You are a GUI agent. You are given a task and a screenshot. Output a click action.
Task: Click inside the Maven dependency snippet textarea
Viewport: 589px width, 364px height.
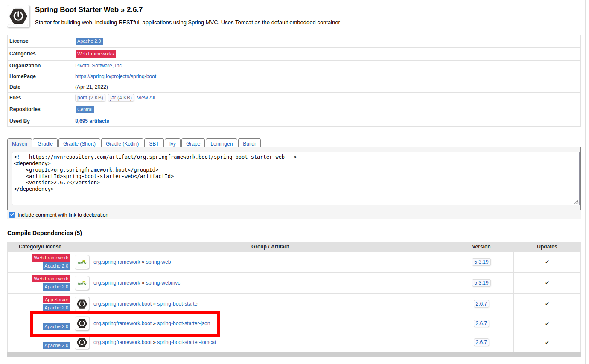[x=296, y=178]
